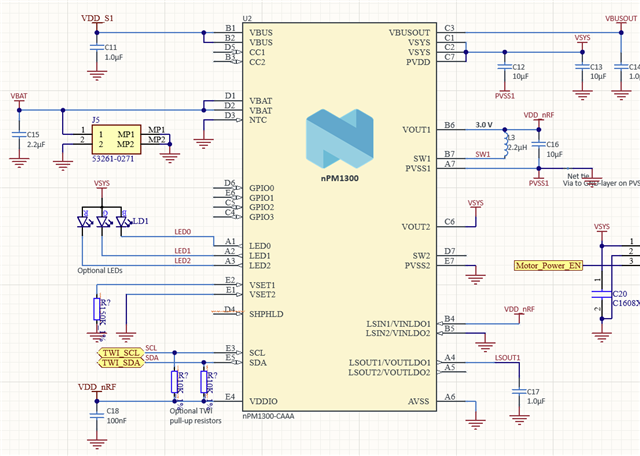Viewport: 640px width, 456px height.
Task: Select capacitor C17 symbol
Action: coord(519,391)
